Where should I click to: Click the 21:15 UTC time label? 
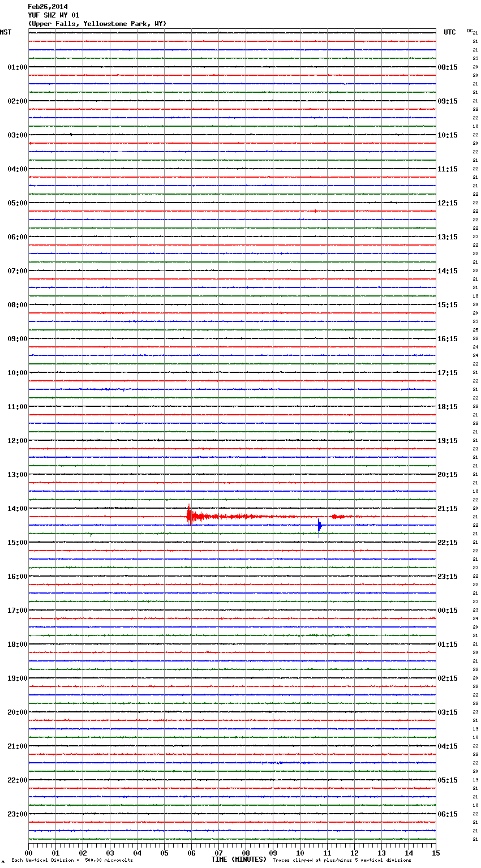tap(448, 509)
